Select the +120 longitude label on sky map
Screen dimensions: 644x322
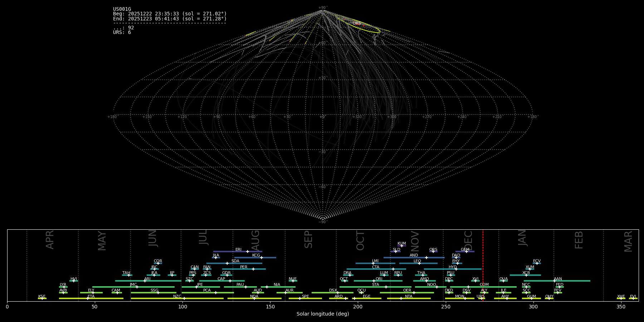[182, 117]
